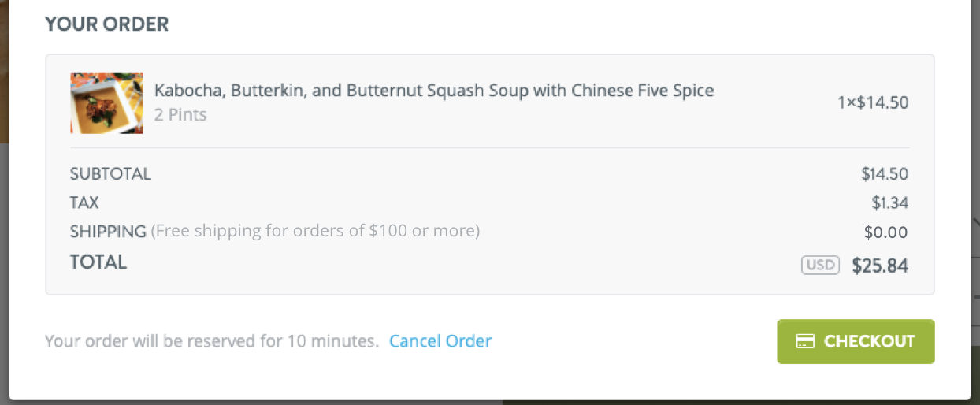Open the squash soup product thumbnail

(106, 103)
